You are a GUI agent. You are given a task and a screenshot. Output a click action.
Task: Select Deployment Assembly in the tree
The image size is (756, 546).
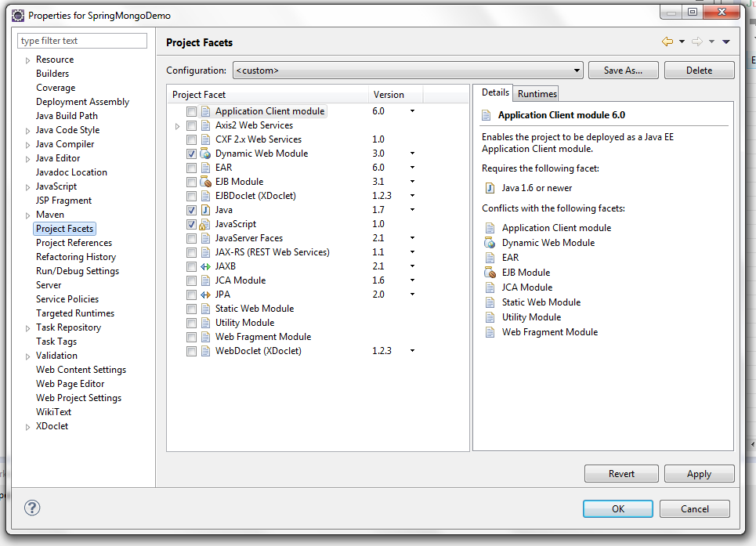pyautogui.click(x=82, y=102)
